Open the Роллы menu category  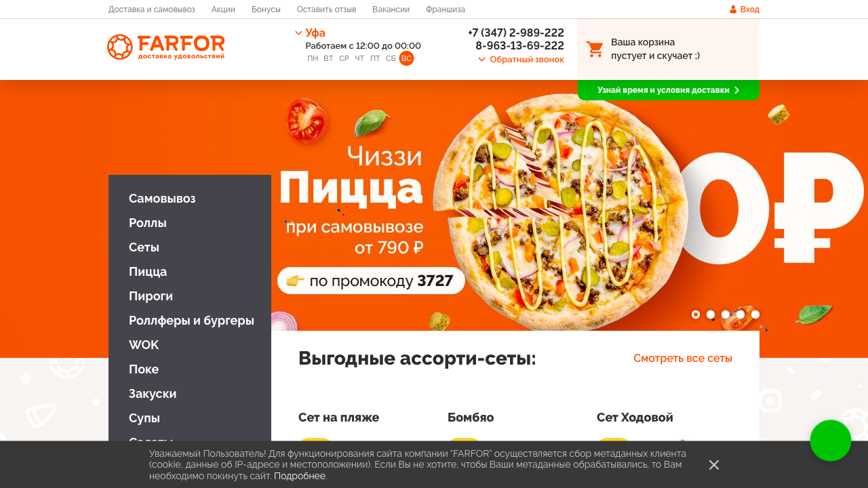[x=148, y=223]
